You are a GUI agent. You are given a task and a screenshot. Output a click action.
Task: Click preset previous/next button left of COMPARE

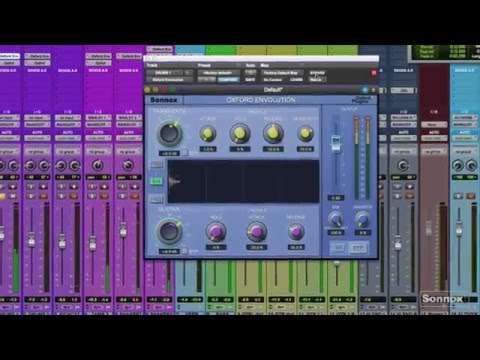[207, 80]
